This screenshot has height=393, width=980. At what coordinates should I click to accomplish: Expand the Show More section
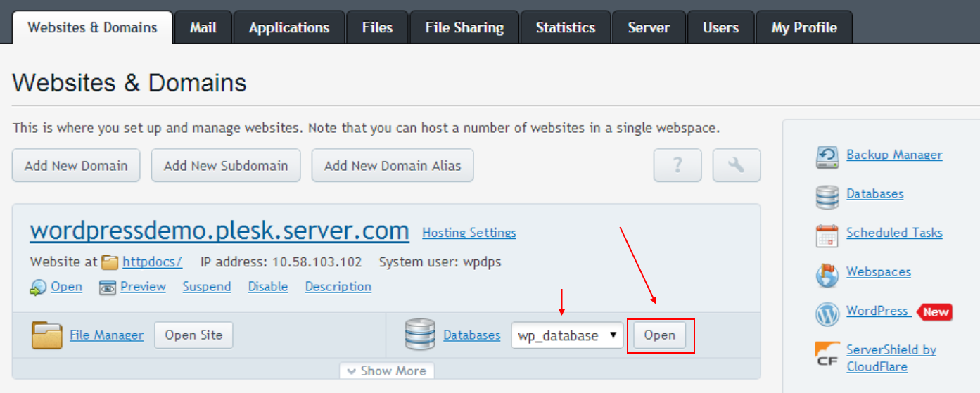387,371
